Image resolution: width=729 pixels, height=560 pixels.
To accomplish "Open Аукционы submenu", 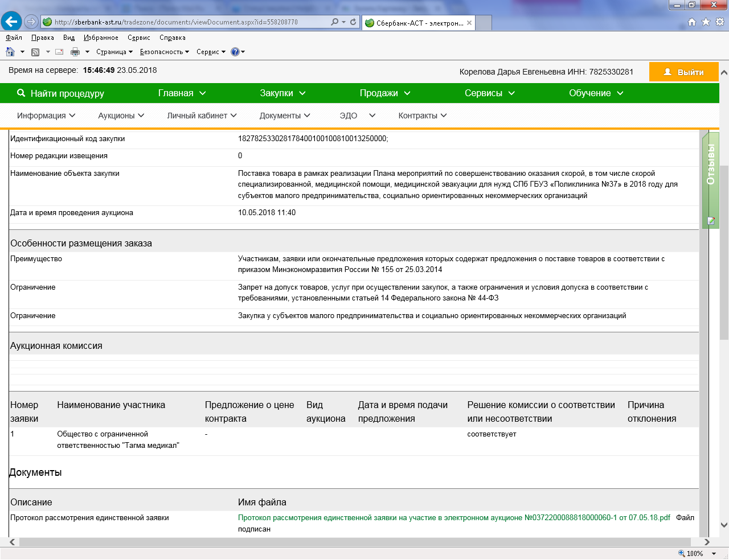I will pyautogui.click(x=121, y=116).
